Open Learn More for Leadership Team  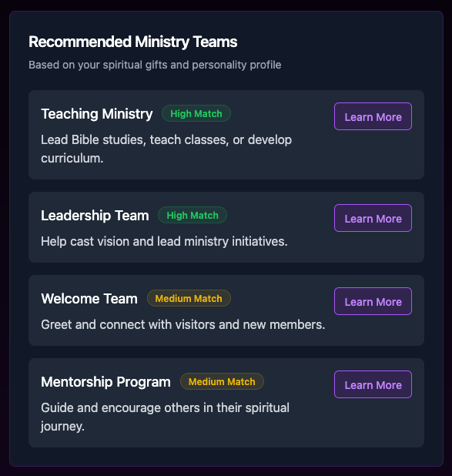(x=373, y=218)
